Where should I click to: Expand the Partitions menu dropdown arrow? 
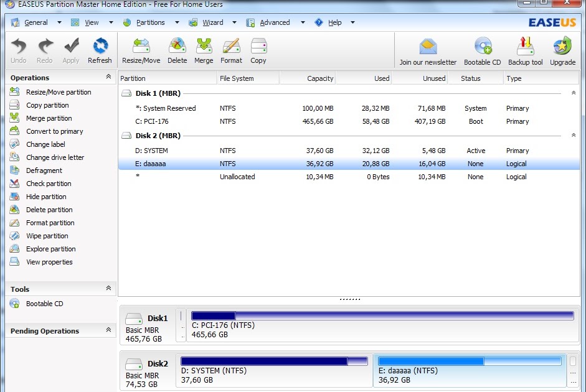pos(177,23)
